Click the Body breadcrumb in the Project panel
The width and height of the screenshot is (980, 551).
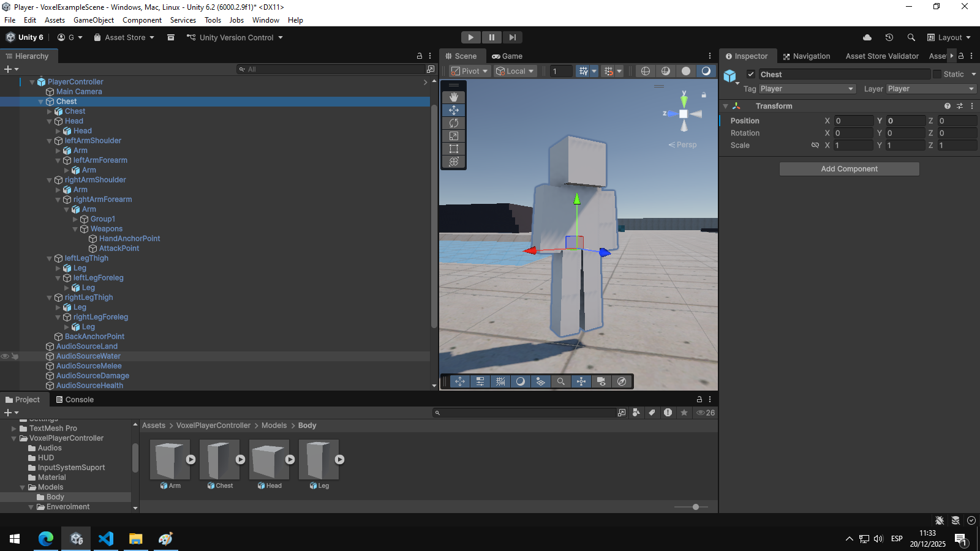(307, 425)
